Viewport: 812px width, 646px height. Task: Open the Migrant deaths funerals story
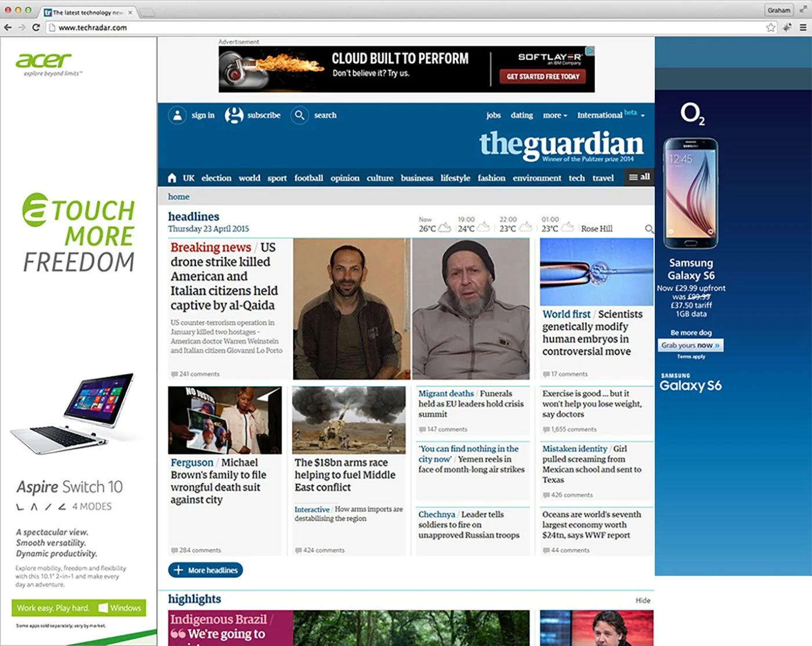coord(471,404)
